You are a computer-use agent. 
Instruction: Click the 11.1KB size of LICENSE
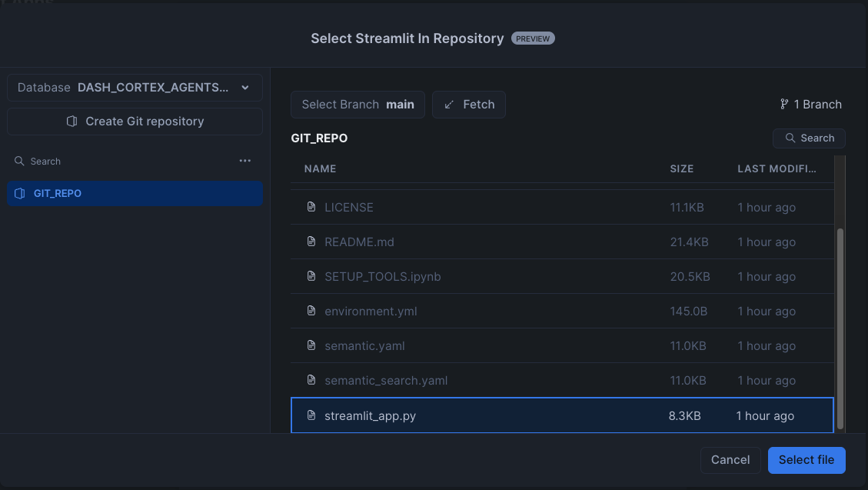pyautogui.click(x=687, y=207)
